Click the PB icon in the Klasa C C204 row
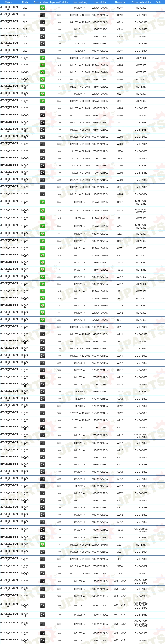This screenshot has width=165, height=644. [x=42, y=94]
